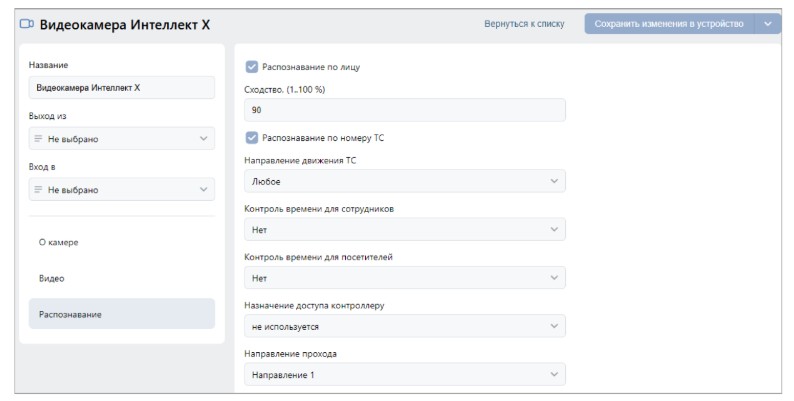Click the "Название" camera name field
Viewport: 794px width, 401px height.
(121, 88)
